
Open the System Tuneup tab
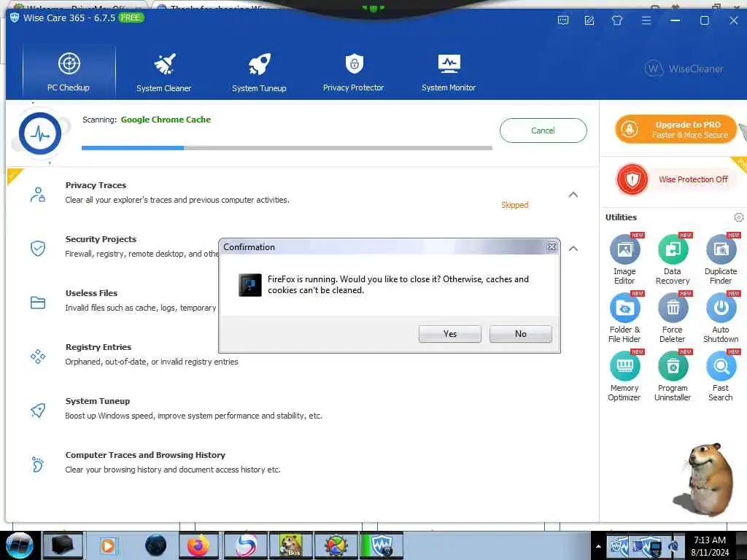259,71
